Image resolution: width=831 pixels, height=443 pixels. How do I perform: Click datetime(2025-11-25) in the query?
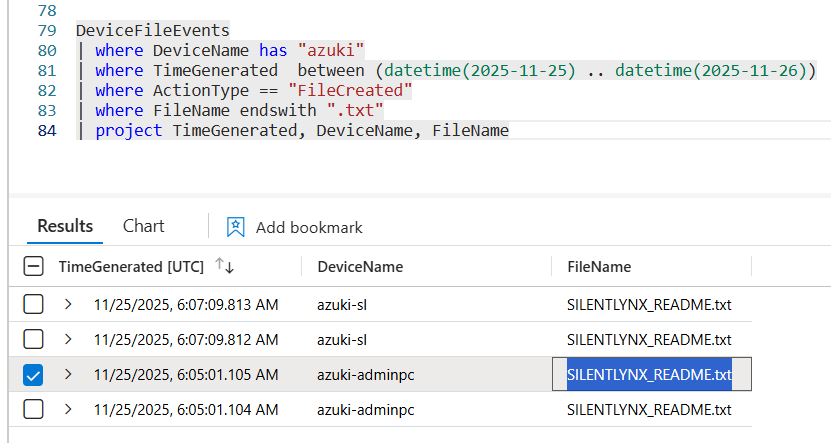click(x=480, y=70)
